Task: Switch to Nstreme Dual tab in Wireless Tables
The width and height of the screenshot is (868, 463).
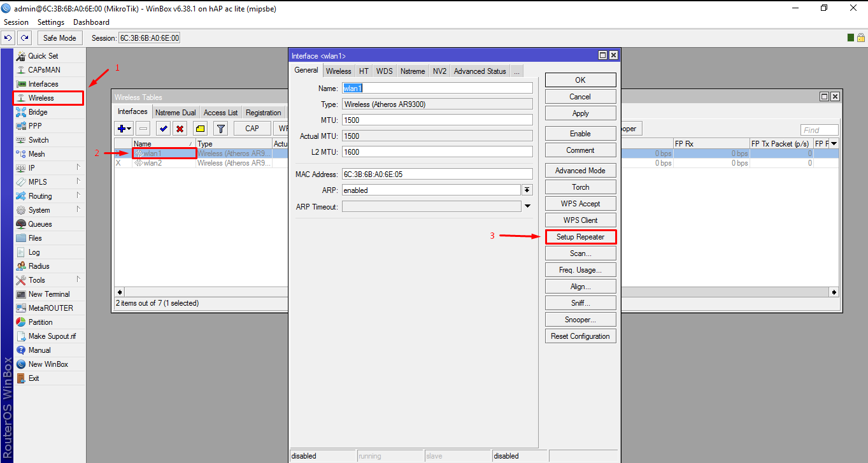Action: 176,113
